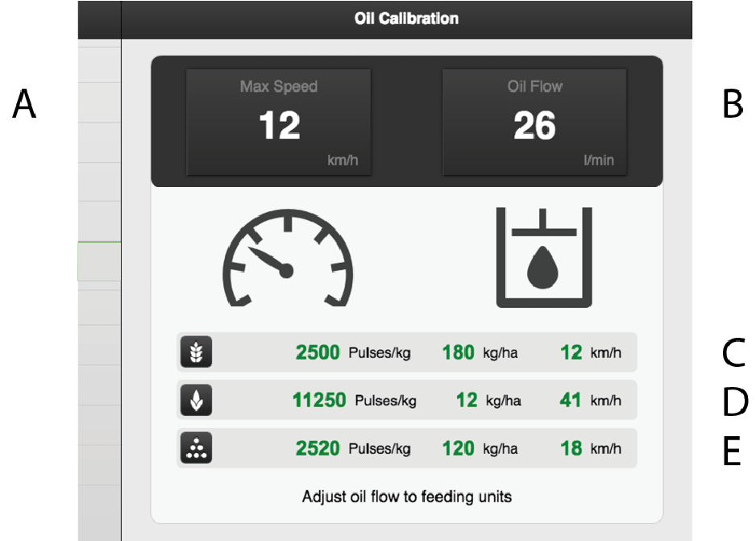The width and height of the screenshot is (756, 541).
Task: Click the Oil Calibration title bar
Action: [x=406, y=19]
